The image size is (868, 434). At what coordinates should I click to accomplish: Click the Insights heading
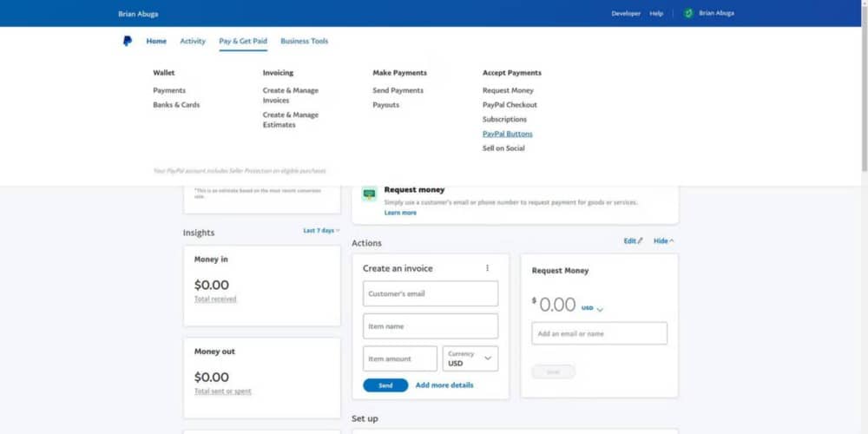click(199, 233)
